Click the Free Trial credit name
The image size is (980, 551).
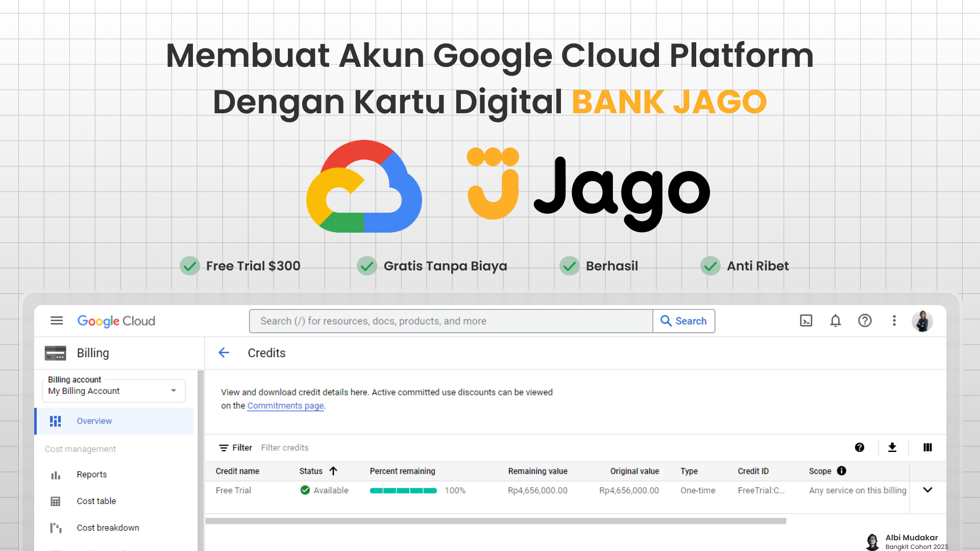pos(233,490)
